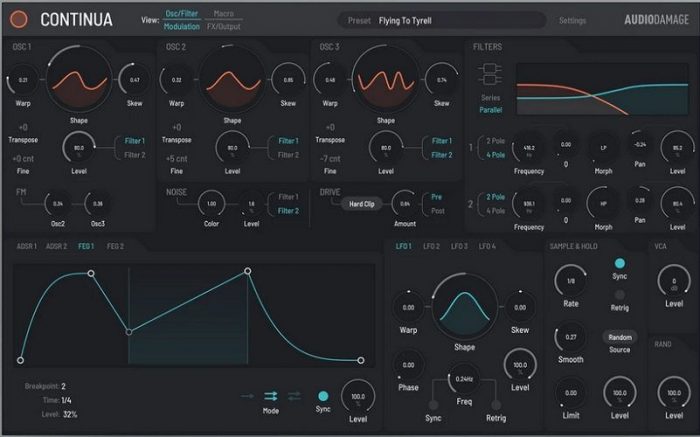The height and width of the screenshot is (437, 700).
Task: Click the Filter 1 Frequency knob
Action: click(526, 148)
